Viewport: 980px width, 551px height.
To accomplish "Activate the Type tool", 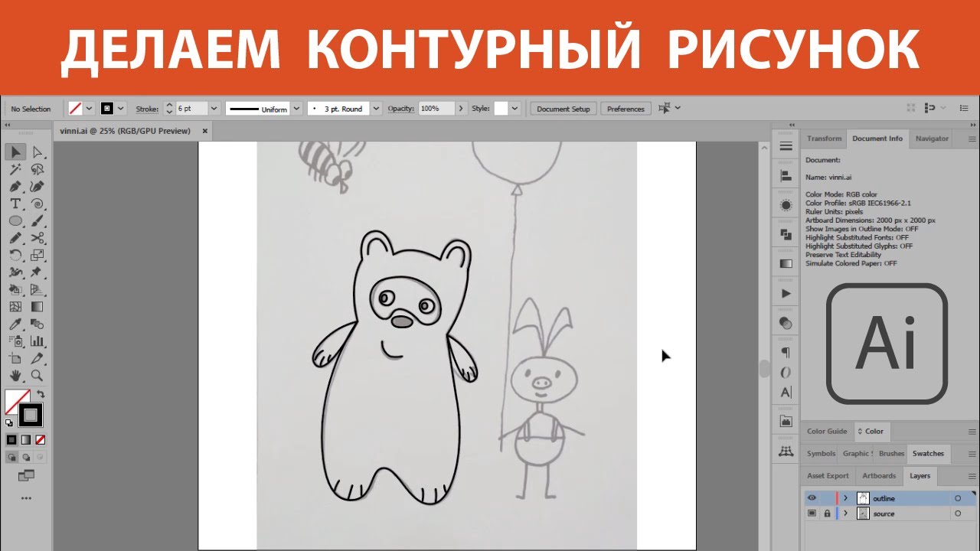I will (x=15, y=204).
